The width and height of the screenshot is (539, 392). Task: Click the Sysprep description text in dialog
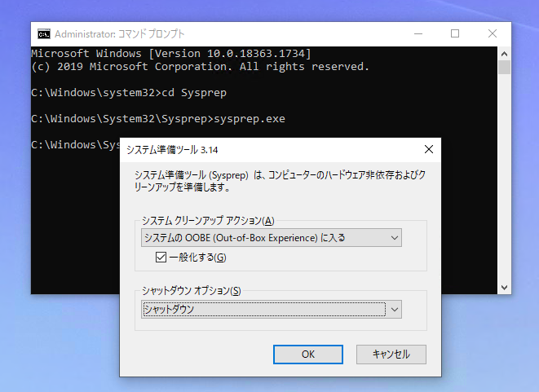coord(281,181)
